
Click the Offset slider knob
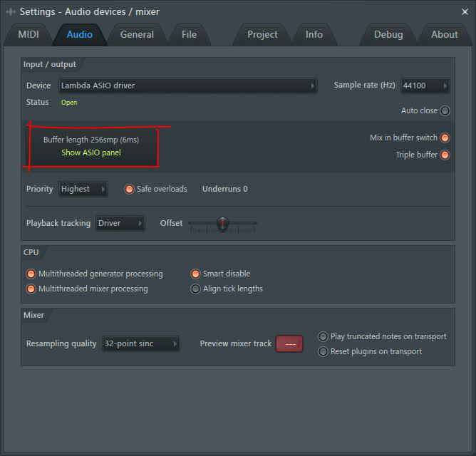[x=222, y=224]
